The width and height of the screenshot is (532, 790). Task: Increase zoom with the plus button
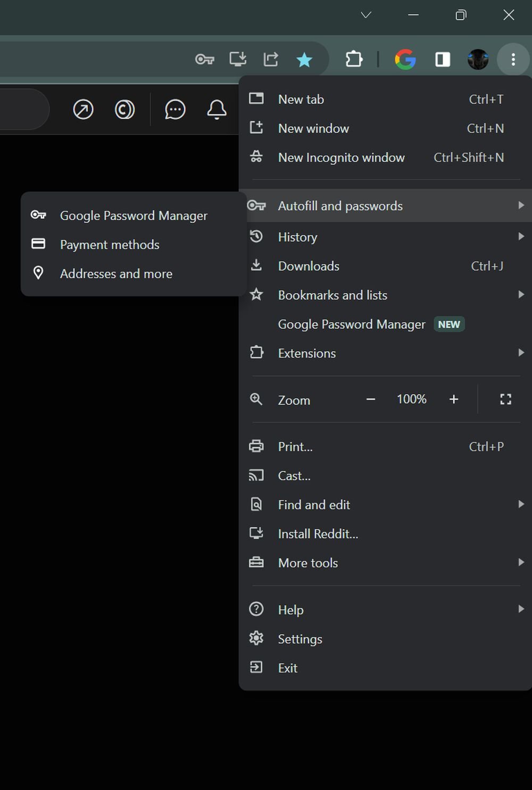tap(454, 399)
